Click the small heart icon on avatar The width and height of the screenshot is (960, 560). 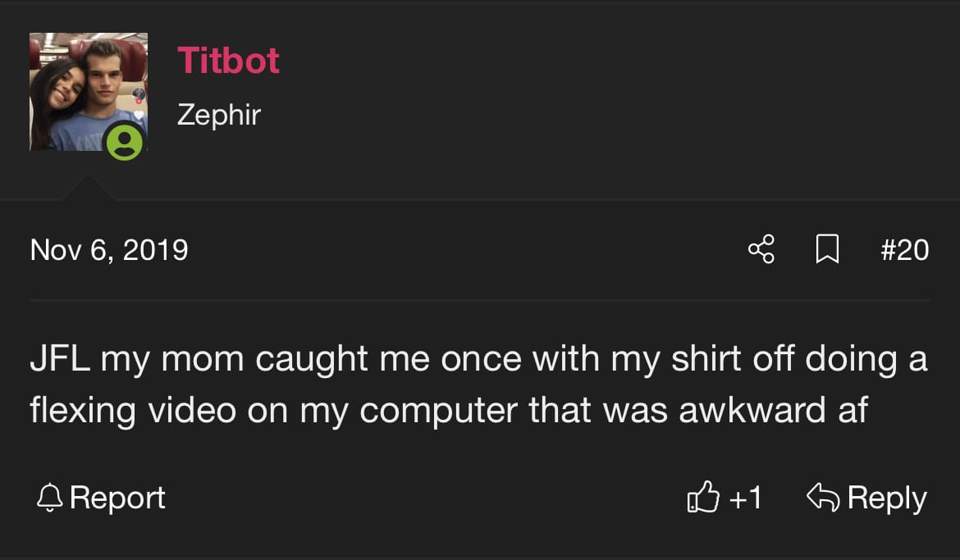[139, 116]
